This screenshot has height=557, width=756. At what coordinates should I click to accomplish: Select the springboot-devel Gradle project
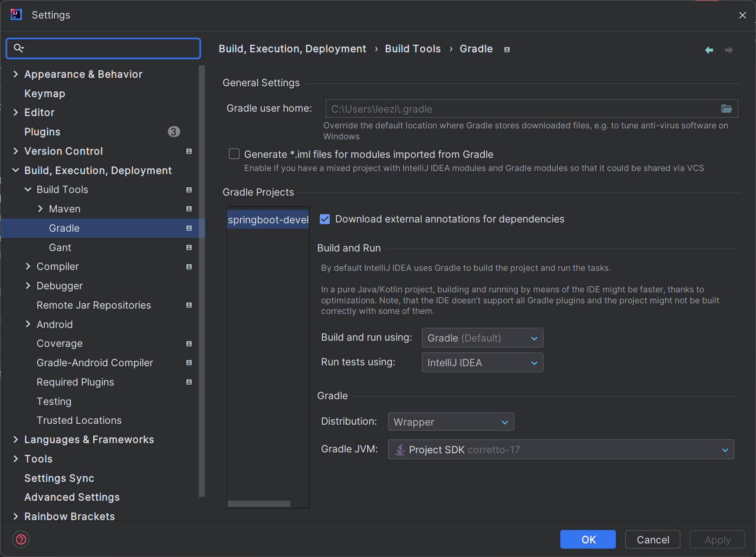click(268, 219)
